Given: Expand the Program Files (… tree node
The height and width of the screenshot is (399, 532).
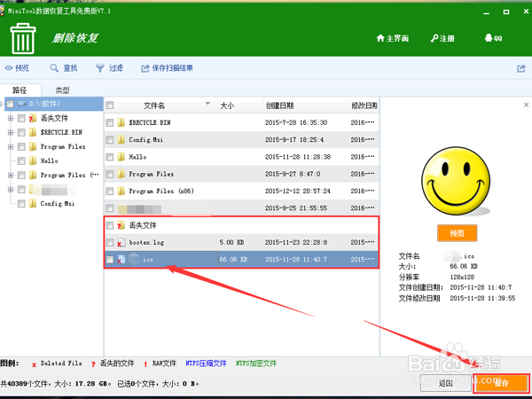Looking at the screenshot, I should (11, 175).
